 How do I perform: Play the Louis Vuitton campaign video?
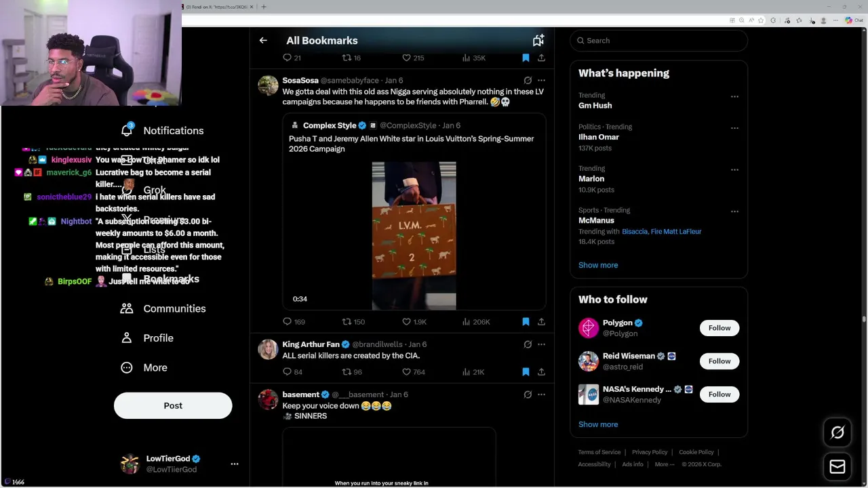(x=414, y=236)
